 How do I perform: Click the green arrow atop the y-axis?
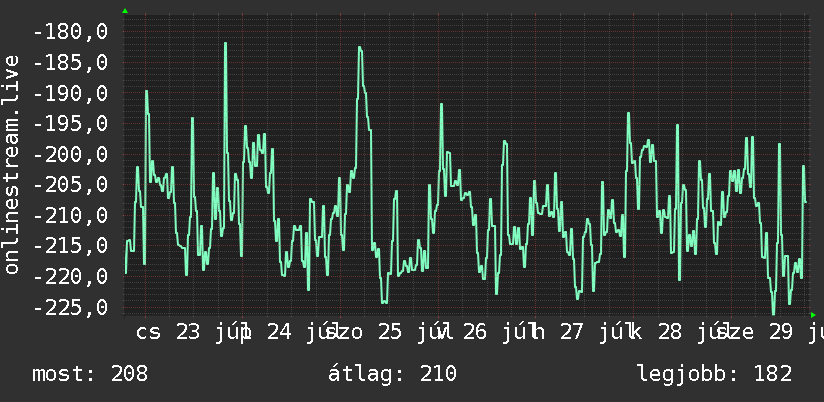(125, 11)
